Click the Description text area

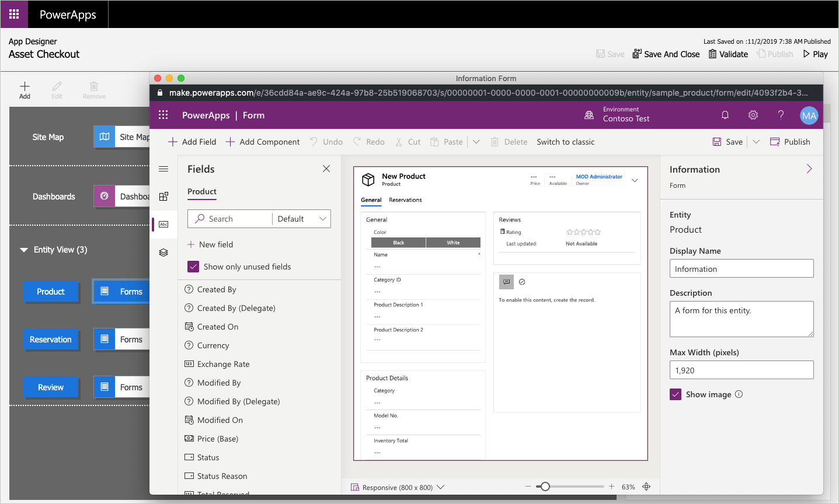(x=741, y=319)
